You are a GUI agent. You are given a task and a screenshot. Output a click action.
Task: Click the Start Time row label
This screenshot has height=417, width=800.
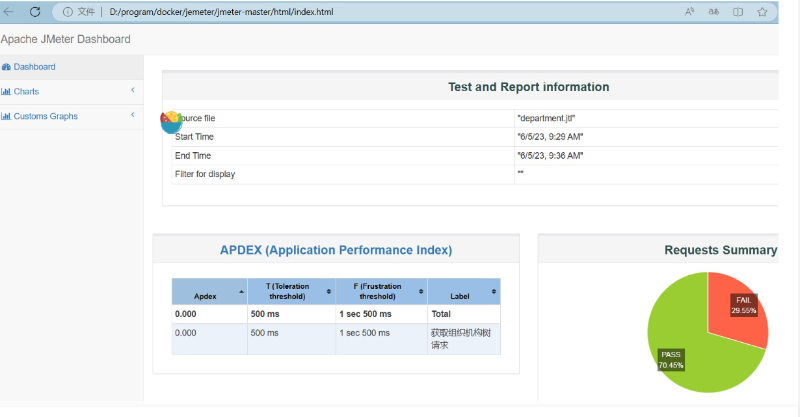(194, 137)
